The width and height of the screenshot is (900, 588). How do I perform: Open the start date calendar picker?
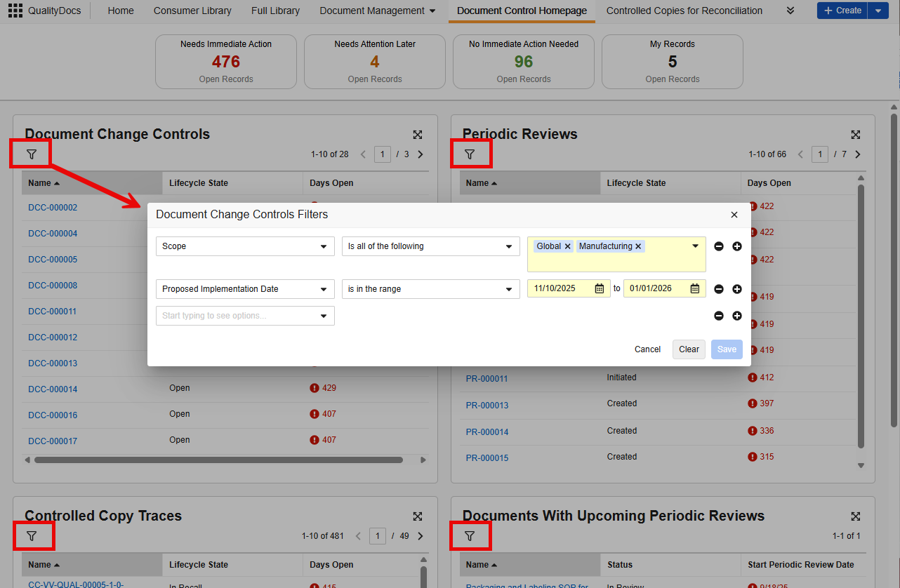[x=600, y=288]
